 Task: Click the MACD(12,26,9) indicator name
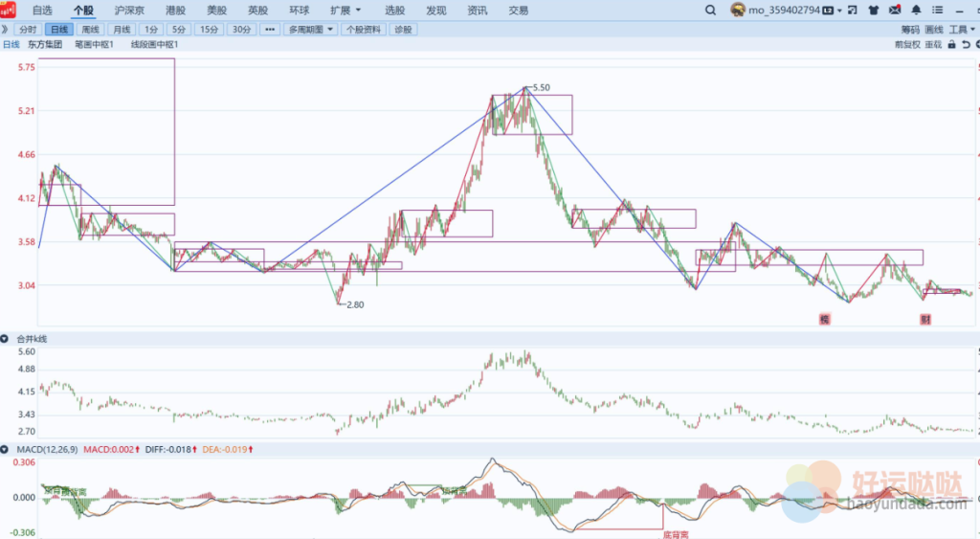tap(47, 450)
